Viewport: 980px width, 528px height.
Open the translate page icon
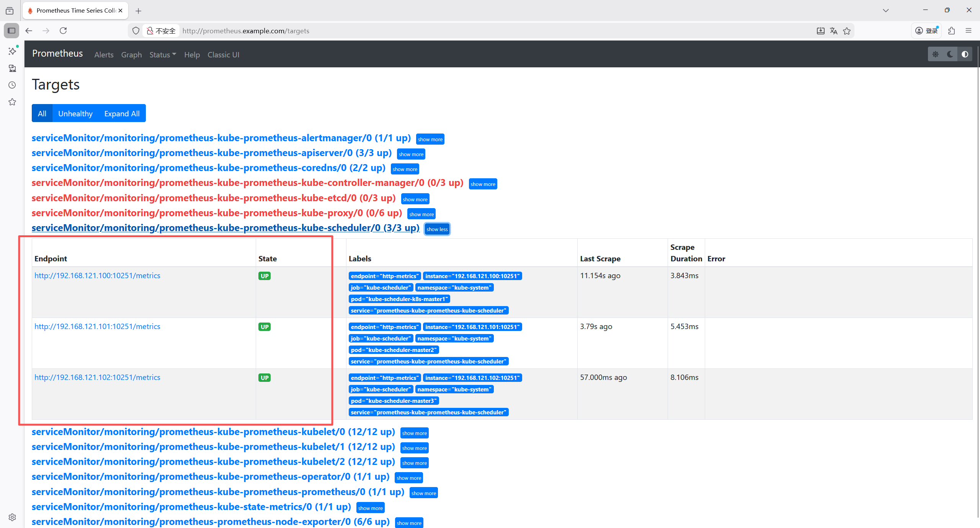[833, 31]
